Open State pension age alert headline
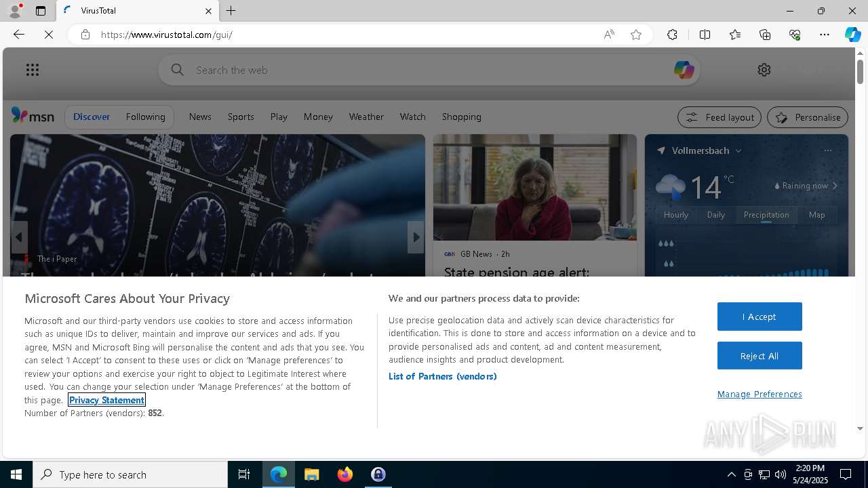Screen dimensions: 868x488 point(517,272)
